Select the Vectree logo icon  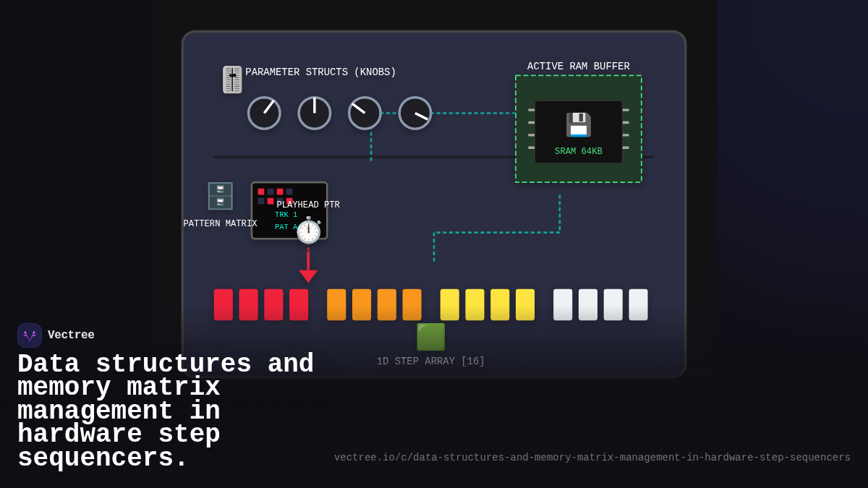coord(29,335)
